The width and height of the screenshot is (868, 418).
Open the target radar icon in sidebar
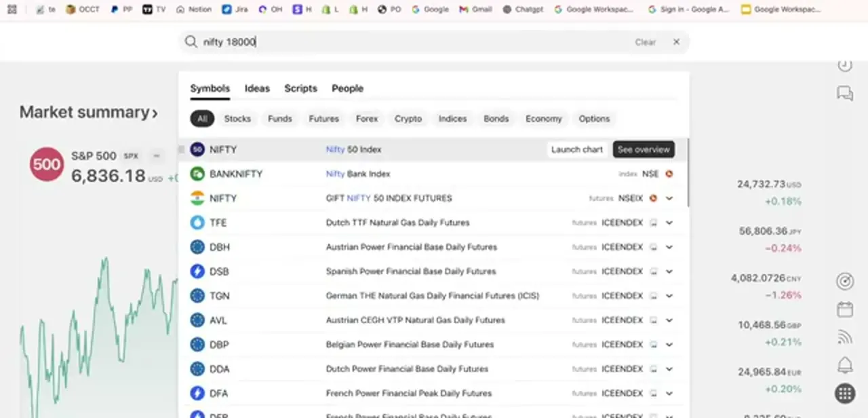point(844,280)
